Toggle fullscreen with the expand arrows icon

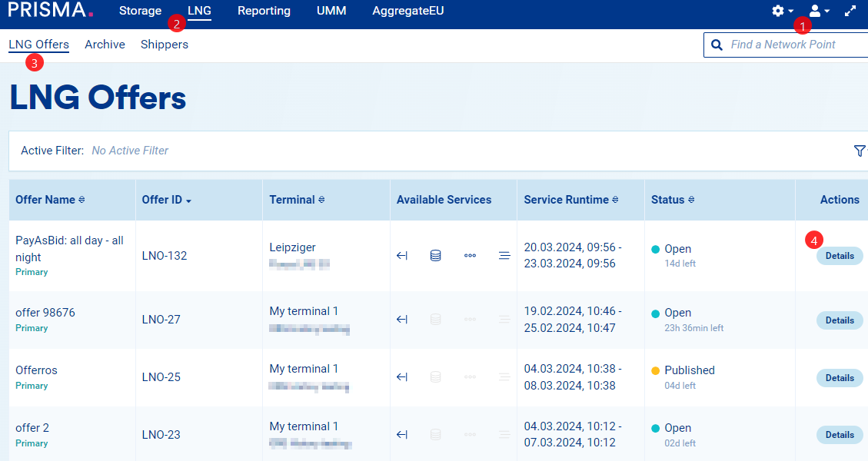(850, 11)
